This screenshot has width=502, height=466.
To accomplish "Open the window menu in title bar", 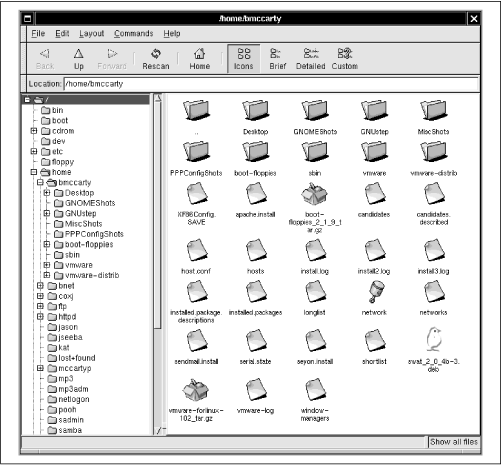I will point(28,19).
